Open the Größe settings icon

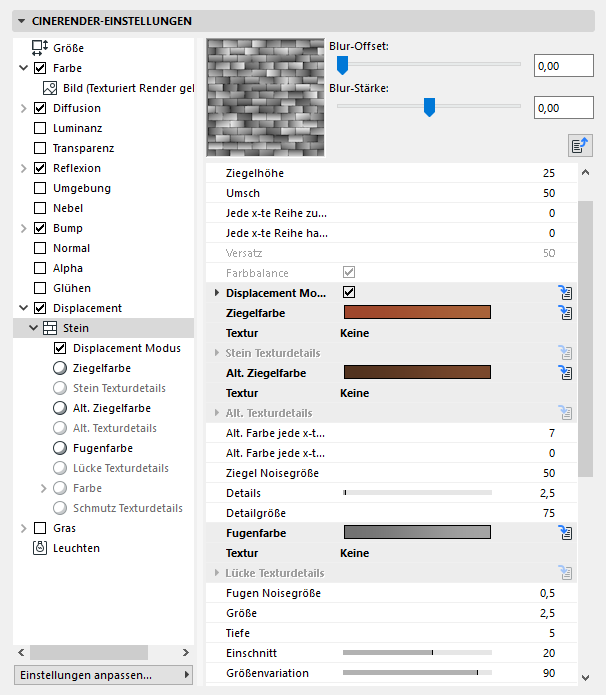pyautogui.click(x=40, y=48)
